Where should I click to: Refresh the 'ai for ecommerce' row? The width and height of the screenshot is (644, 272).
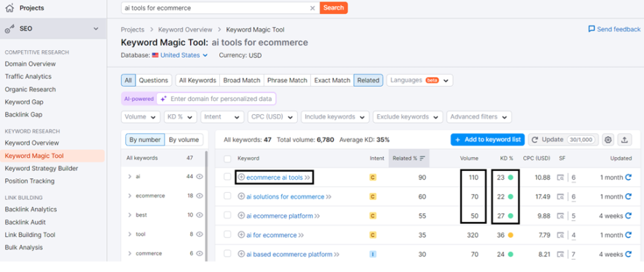click(628, 235)
